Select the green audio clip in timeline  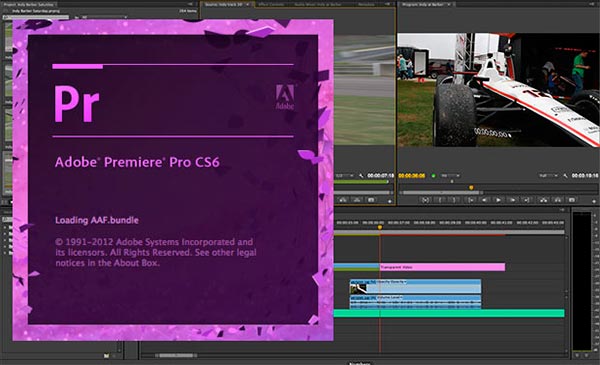(449, 313)
